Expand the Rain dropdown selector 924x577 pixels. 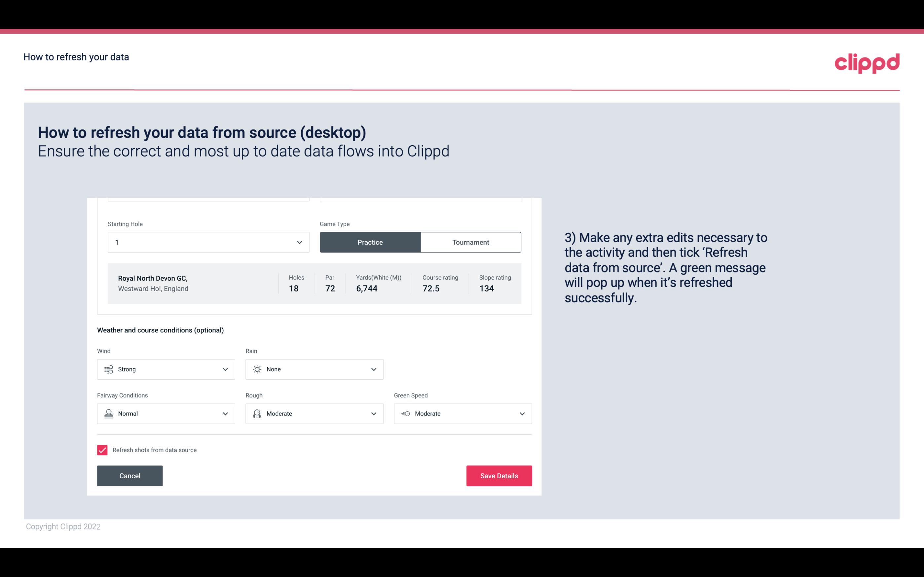pyautogui.click(x=314, y=369)
